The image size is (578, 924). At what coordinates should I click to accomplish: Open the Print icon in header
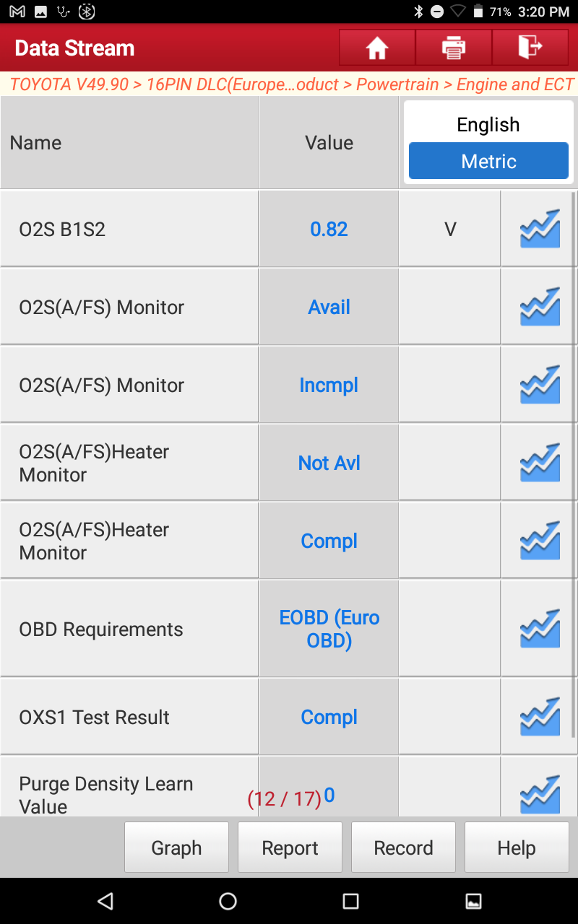click(x=454, y=48)
